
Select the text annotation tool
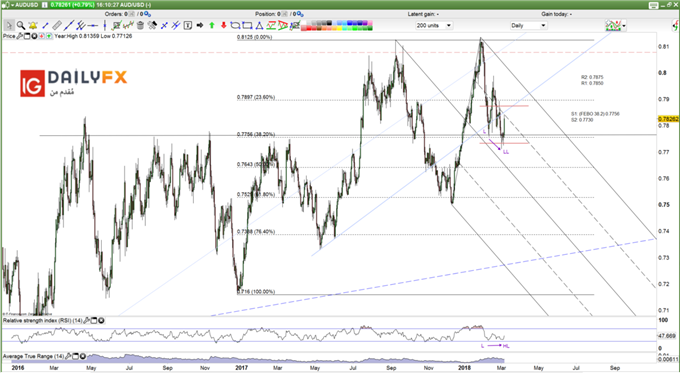pyautogui.click(x=188, y=25)
